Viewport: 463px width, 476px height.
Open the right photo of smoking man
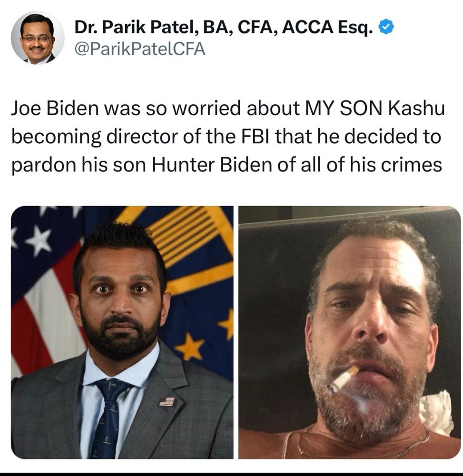(350, 332)
